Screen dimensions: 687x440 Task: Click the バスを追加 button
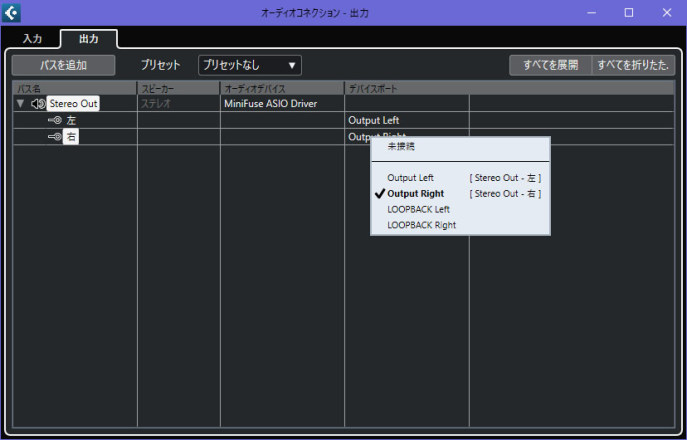pyautogui.click(x=63, y=65)
